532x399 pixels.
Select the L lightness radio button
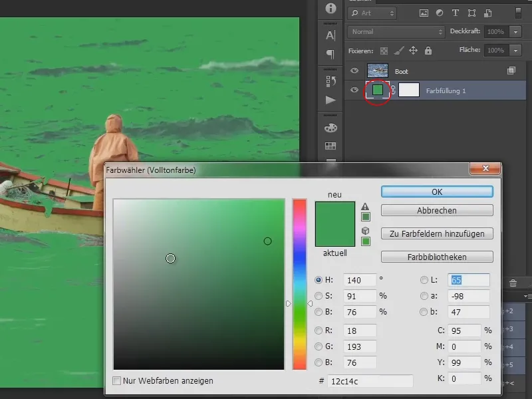point(424,280)
